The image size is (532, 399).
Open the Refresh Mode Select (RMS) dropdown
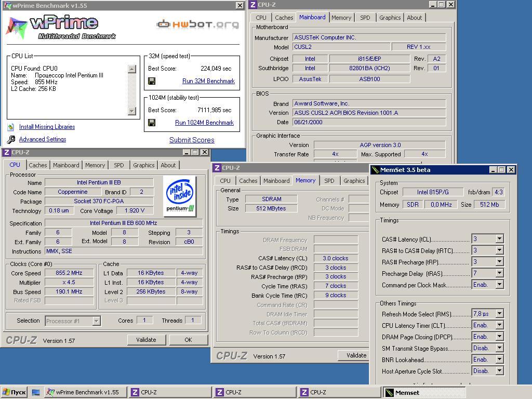coord(499,314)
